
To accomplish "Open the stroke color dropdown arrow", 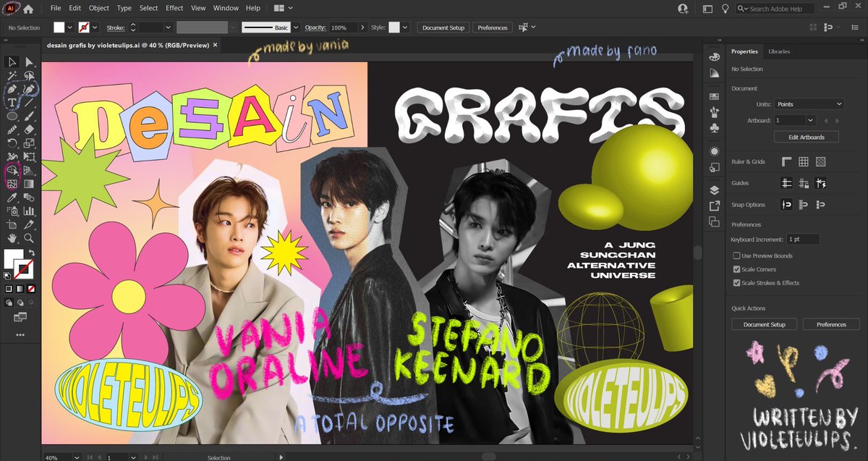I will point(95,28).
